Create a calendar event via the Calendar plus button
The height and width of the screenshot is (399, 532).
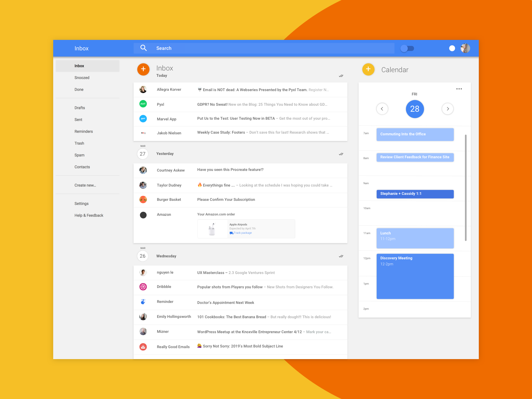[368, 69]
